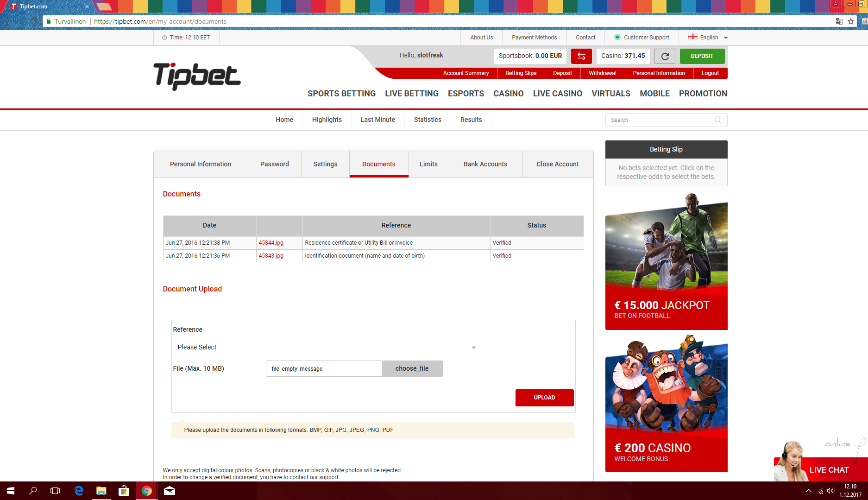
Task: Open the Bank Accounts tab
Action: point(485,164)
